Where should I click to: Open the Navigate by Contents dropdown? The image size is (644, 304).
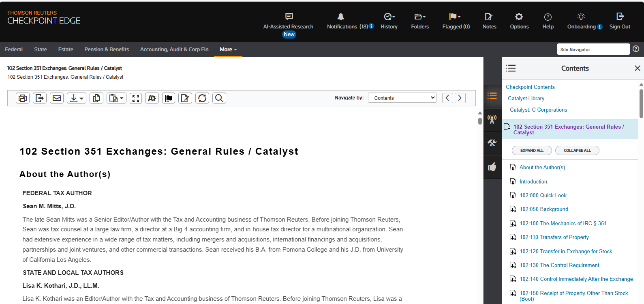click(402, 98)
